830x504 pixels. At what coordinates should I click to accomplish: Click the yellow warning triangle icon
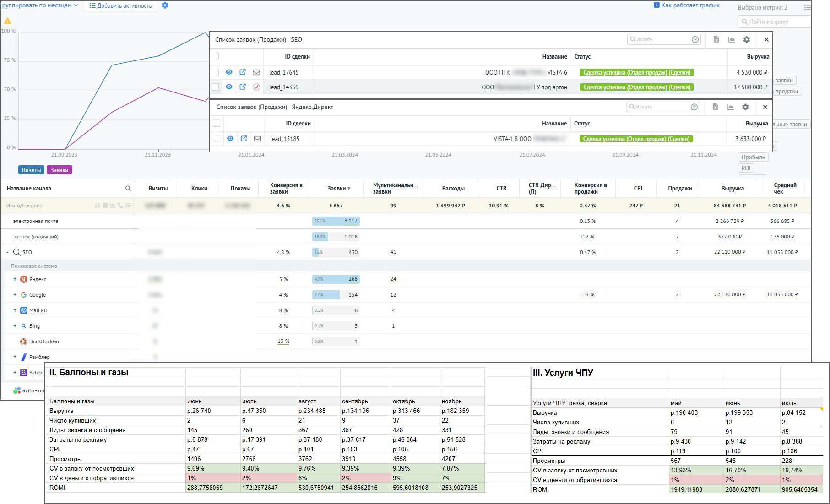(8, 21)
